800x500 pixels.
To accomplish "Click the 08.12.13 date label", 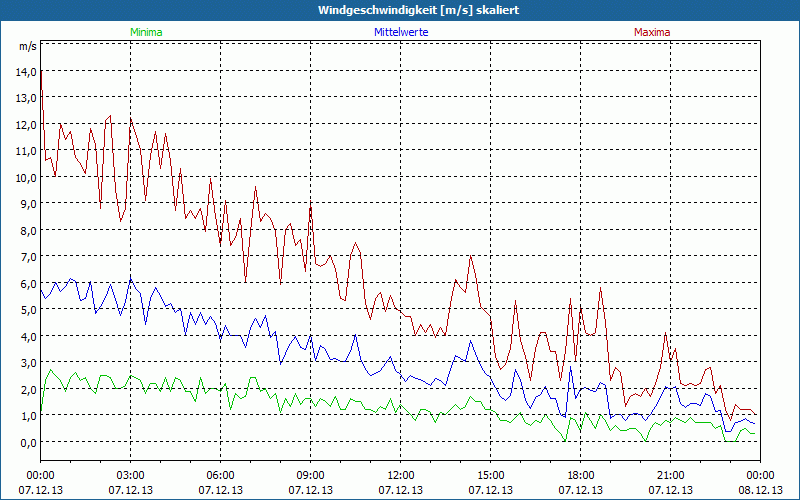I will pyautogui.click(x=760, y=490).
